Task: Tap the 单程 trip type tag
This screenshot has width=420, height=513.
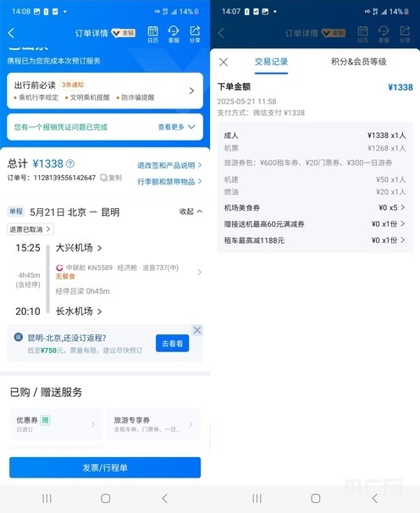Action: tap(16, 212)
